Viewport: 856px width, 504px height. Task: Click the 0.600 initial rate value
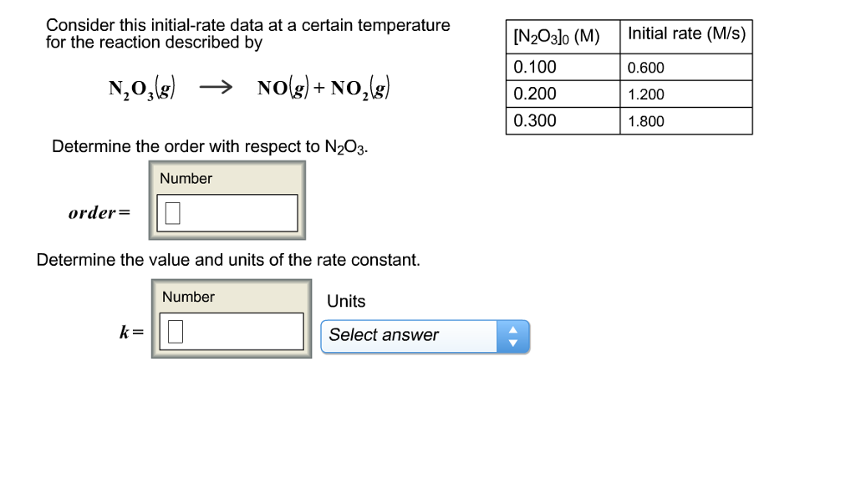[x=645, y=67]
